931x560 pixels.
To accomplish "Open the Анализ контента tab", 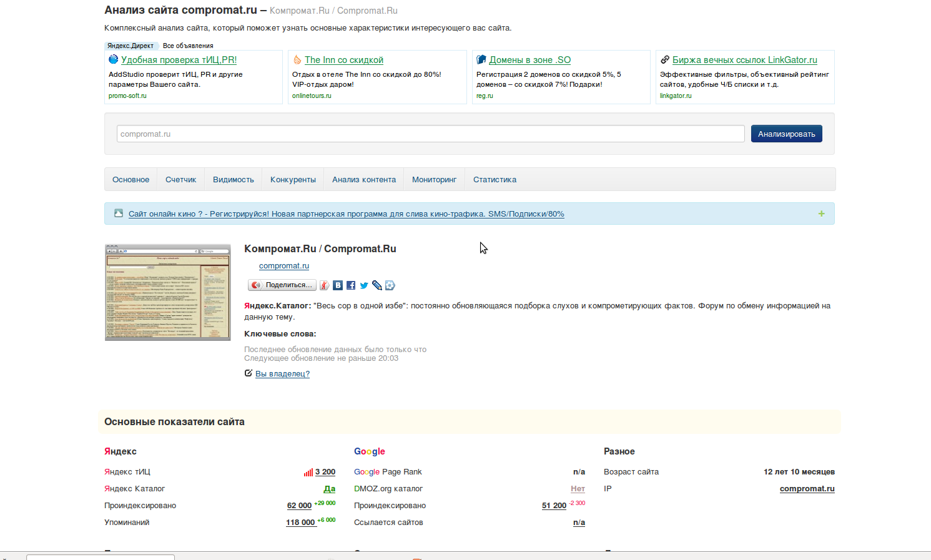I will pos(364,179).
